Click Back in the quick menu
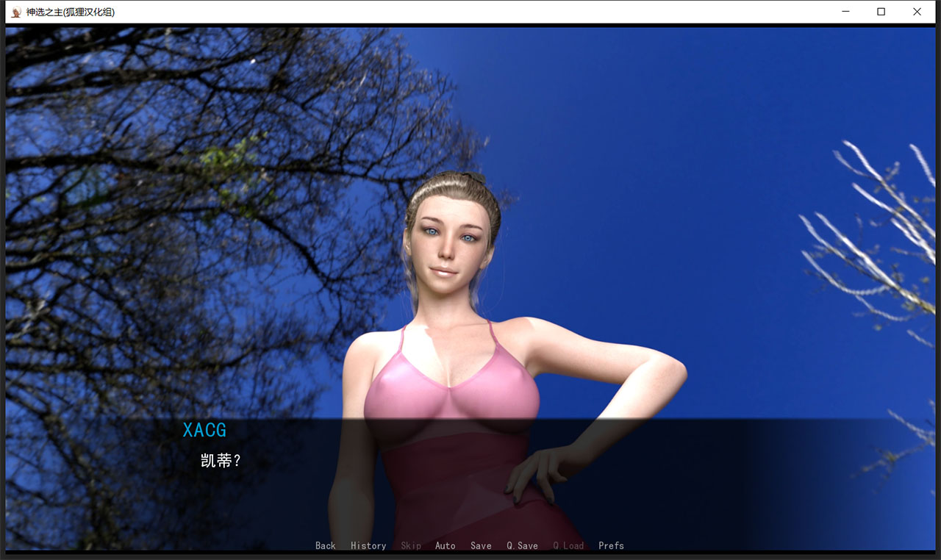941x560 pixels. click(x=325, y=545)
